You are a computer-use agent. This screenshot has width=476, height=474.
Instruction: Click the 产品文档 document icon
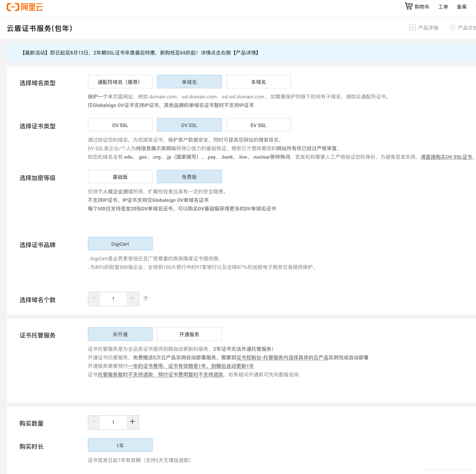452,28
